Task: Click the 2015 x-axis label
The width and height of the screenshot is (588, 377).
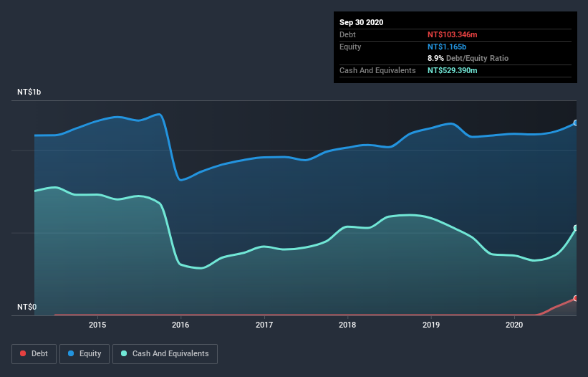Action: tap(97, 325)
